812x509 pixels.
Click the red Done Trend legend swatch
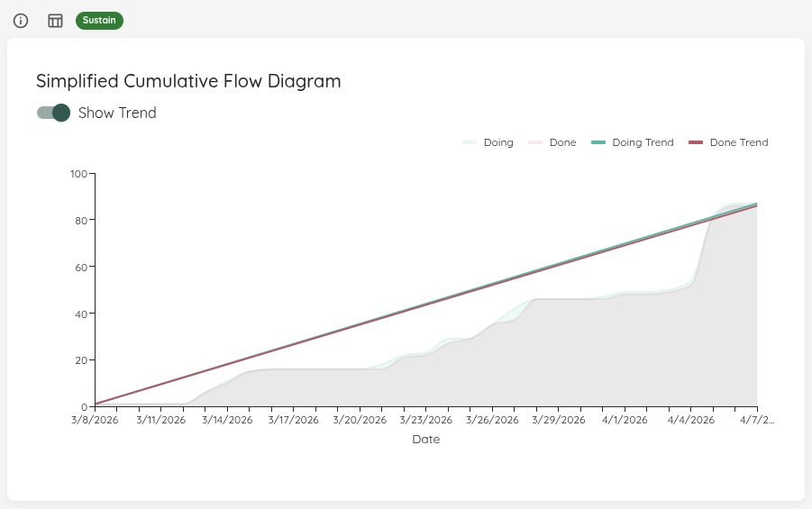[695, 142]
